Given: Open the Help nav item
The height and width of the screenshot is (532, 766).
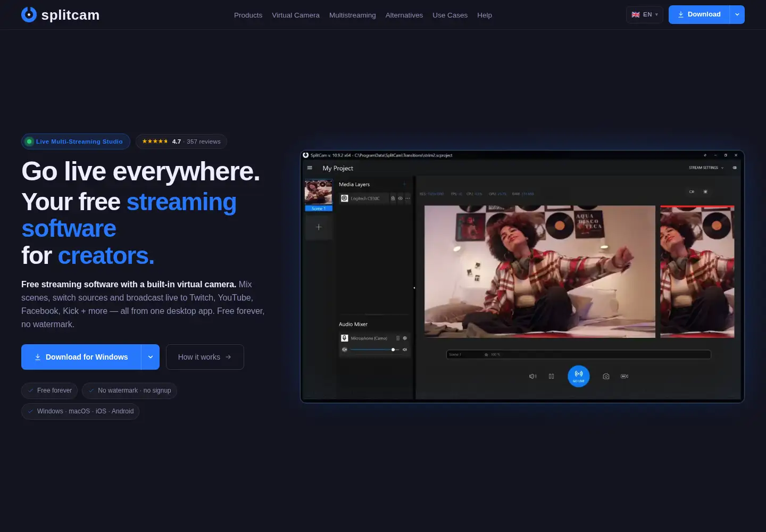Looking at the screenshot, I should pyautogui.click(x=485, y=15).
